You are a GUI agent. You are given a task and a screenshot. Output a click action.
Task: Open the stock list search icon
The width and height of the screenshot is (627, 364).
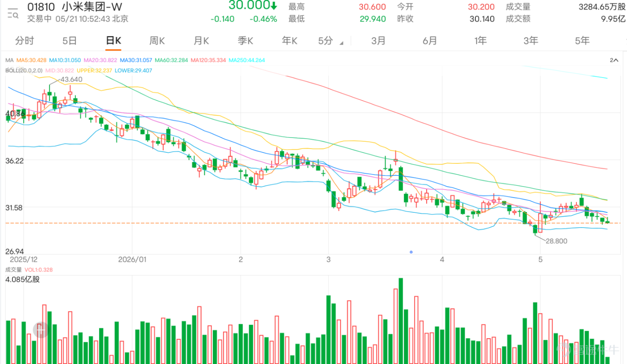[x=13, y=13]
